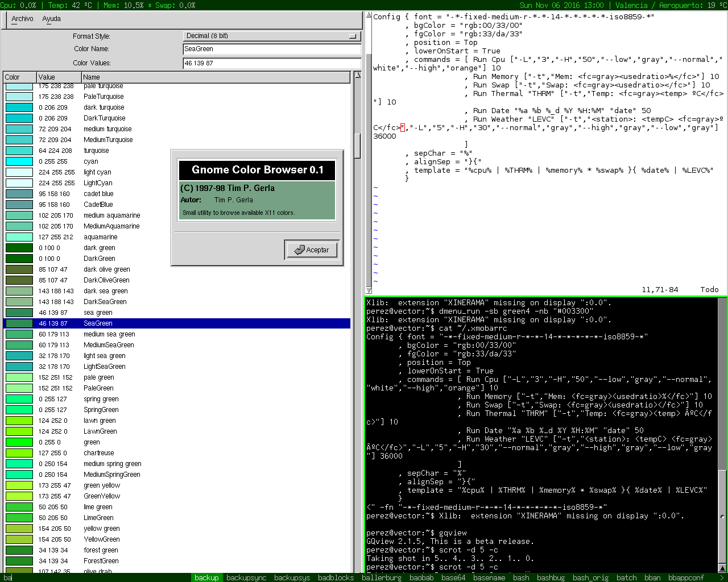
Task: Choose 'base64' in the dmenu bar
Action: click(453, 577)
